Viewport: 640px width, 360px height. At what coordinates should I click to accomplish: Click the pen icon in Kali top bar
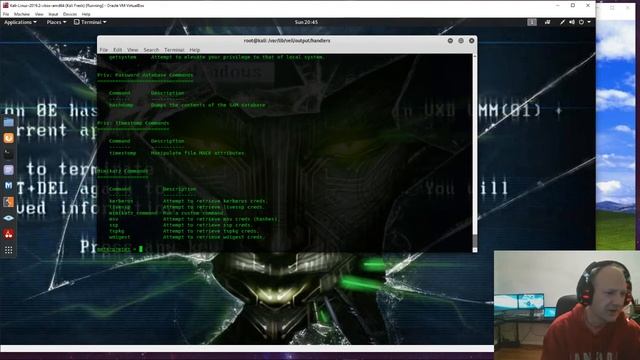[562, 22]
